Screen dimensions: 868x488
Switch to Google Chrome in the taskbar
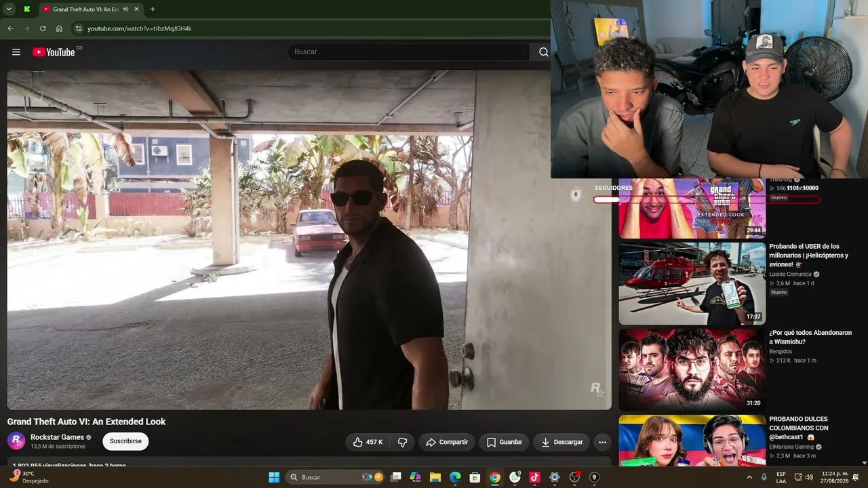pyautogui.click(x=495, y=477)
